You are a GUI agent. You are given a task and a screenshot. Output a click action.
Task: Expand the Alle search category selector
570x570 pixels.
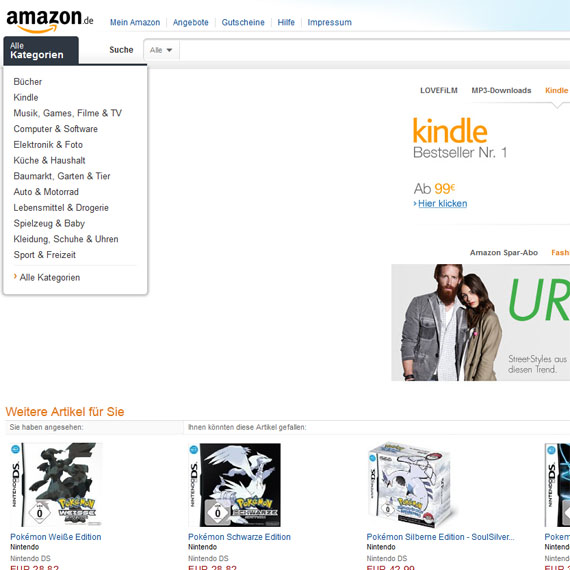(x=161, y=50)
